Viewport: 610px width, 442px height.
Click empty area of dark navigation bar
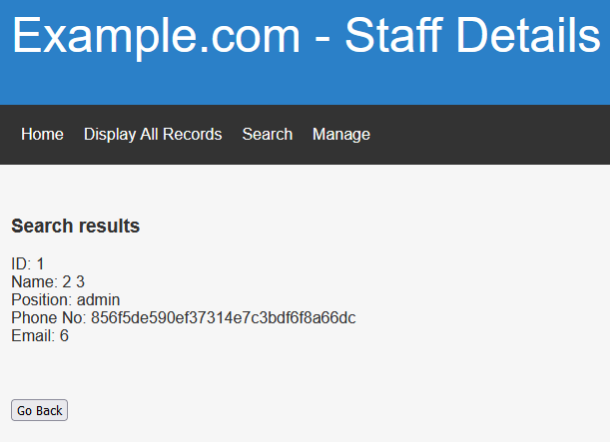[490, 134]
